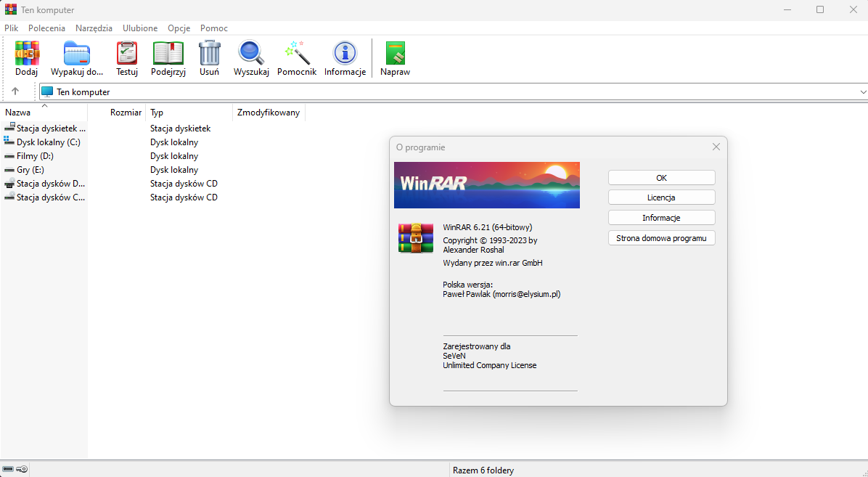Click WinRAR app icon in title bar

coord(10,9)
